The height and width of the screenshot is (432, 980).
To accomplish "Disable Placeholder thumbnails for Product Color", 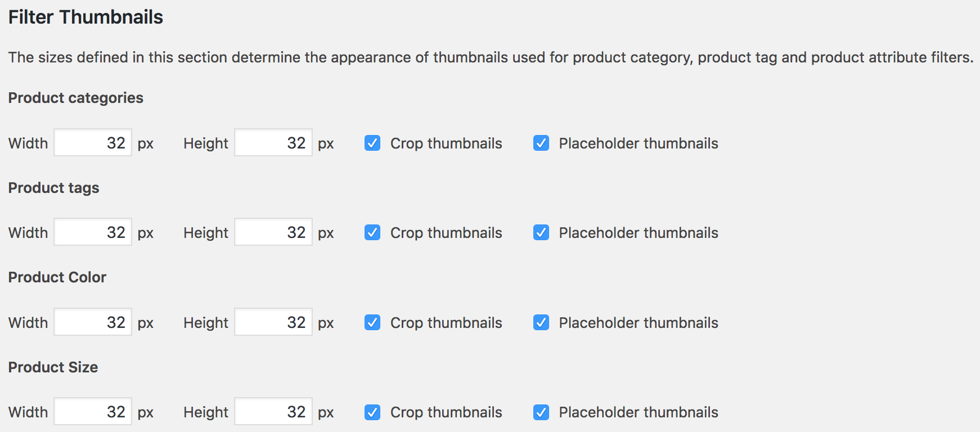I will pyautogui.click(x=540, y=322).
